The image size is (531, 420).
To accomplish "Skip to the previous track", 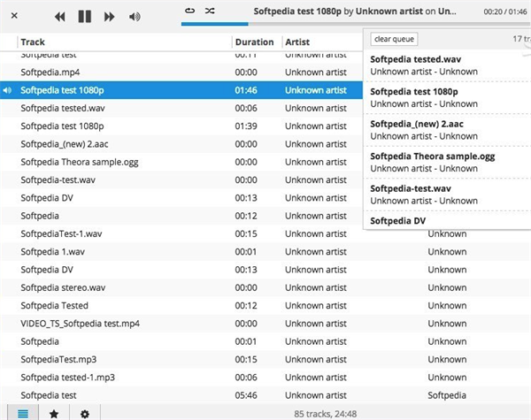I will (x=60, y=17).
